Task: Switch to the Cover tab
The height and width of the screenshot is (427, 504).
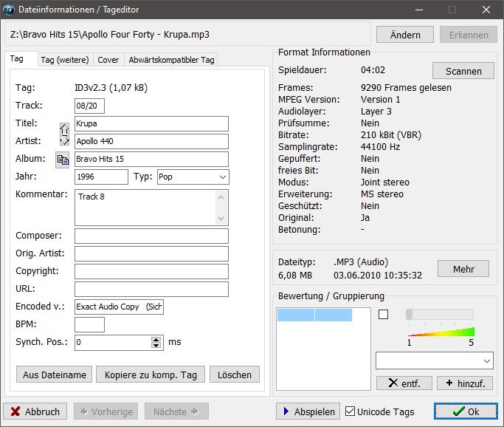Action: [x=108, y=60]
